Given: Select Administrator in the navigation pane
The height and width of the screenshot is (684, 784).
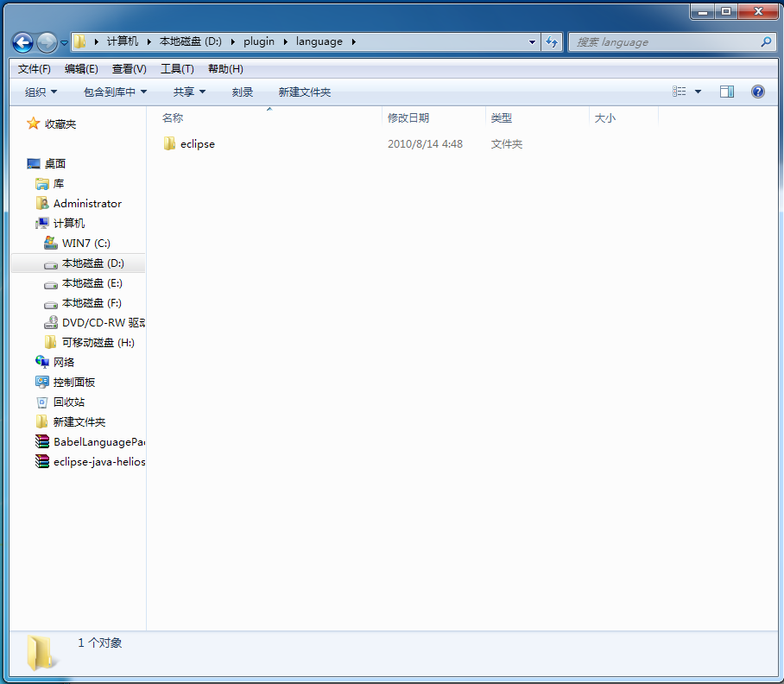Looking at the screenshot, I should tap(87, 204).
